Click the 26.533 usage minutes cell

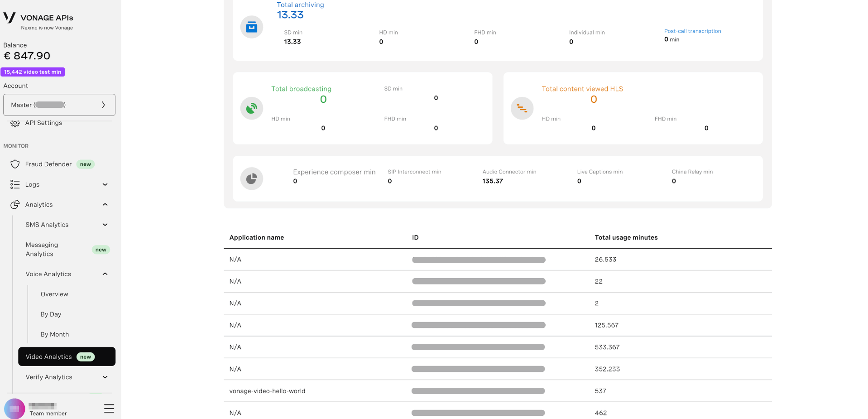(x=605, y=260)
